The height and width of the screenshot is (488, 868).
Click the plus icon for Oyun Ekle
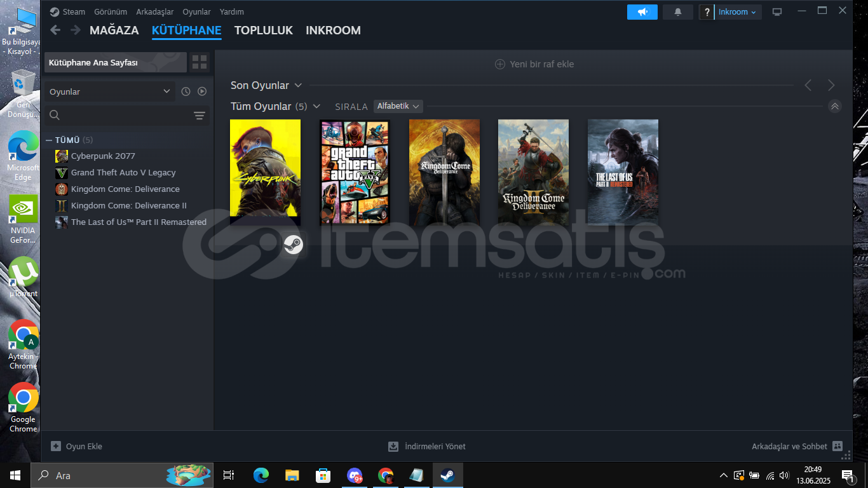pyautogui.click(x=56, y=446)
